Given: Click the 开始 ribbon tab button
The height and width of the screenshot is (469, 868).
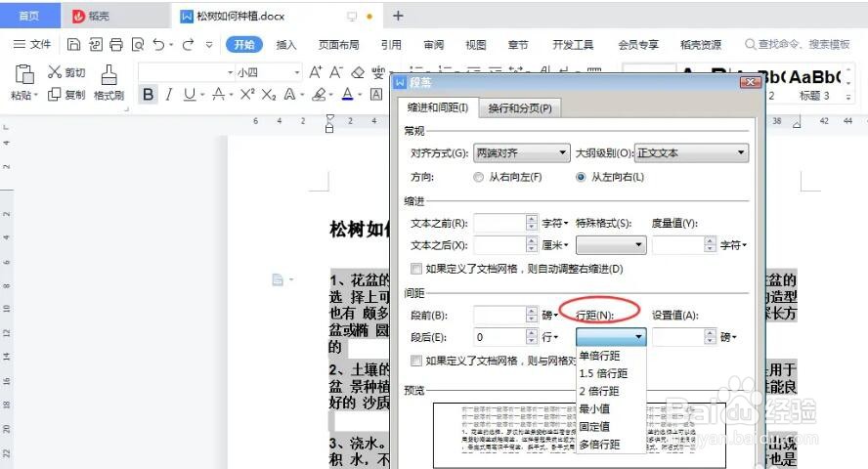Looking at the screenshot, I should coord(244,45).
